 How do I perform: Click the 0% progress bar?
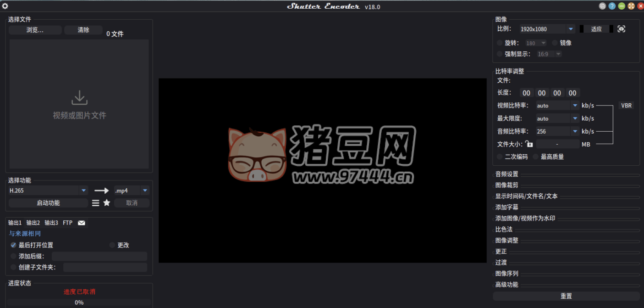point(79,302)
